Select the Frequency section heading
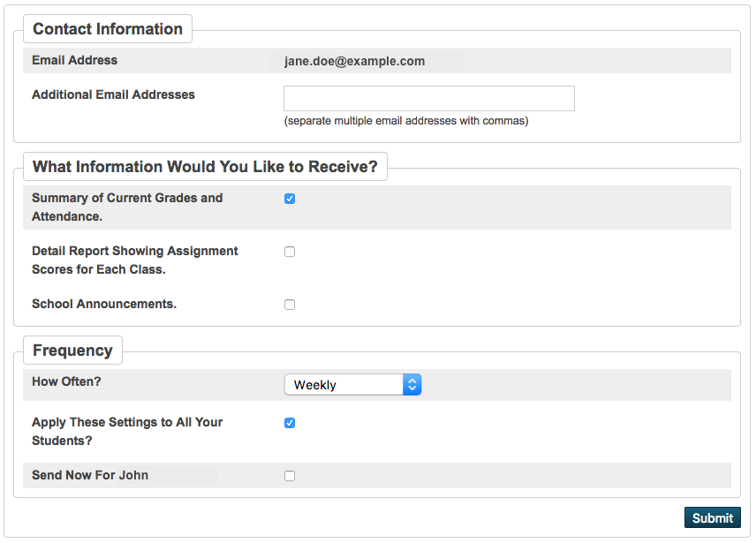Viewport: 756px width, 543px height. pos(72,351)
